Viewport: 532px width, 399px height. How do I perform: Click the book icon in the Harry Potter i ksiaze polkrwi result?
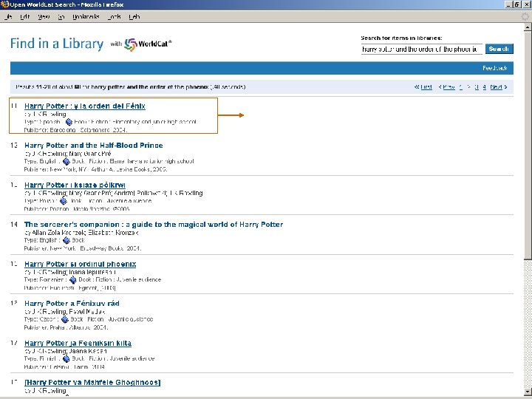(x=63, y=201)
